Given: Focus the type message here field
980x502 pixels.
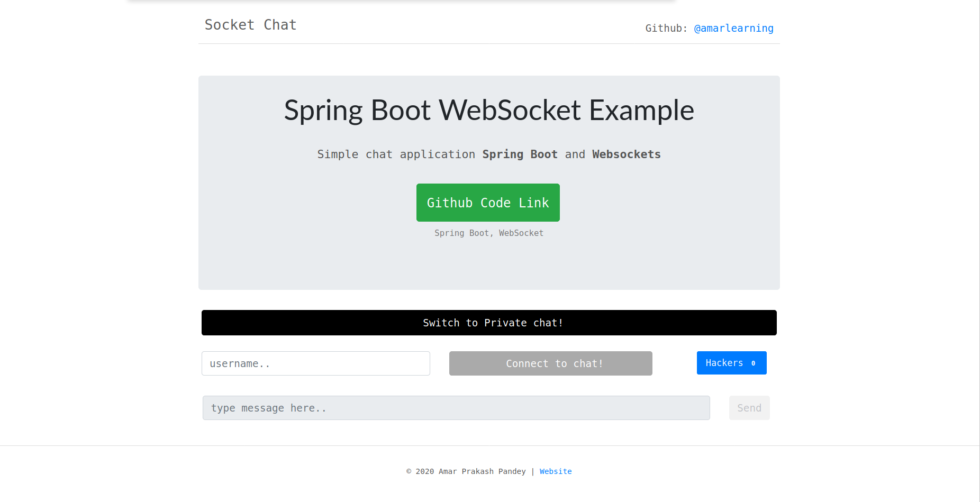Looking at the screenshot, I should coord(456,408).
